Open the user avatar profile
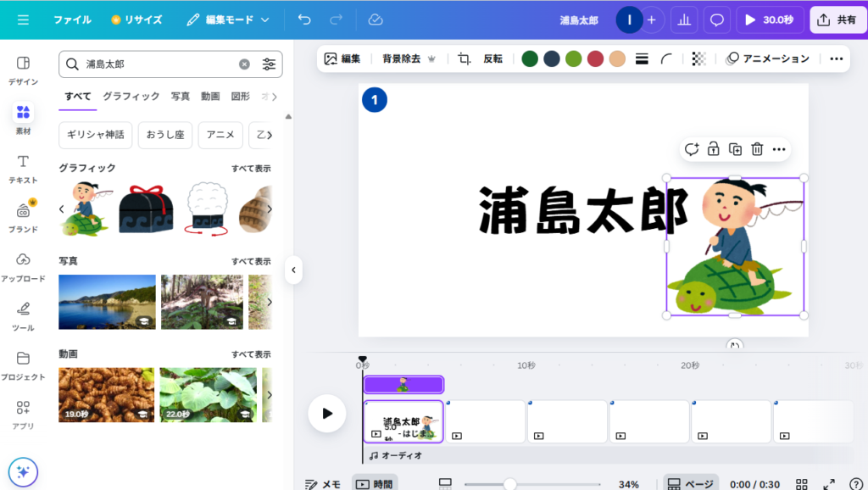868x490 pixels. pyautogui.click(x=629, y=20)
